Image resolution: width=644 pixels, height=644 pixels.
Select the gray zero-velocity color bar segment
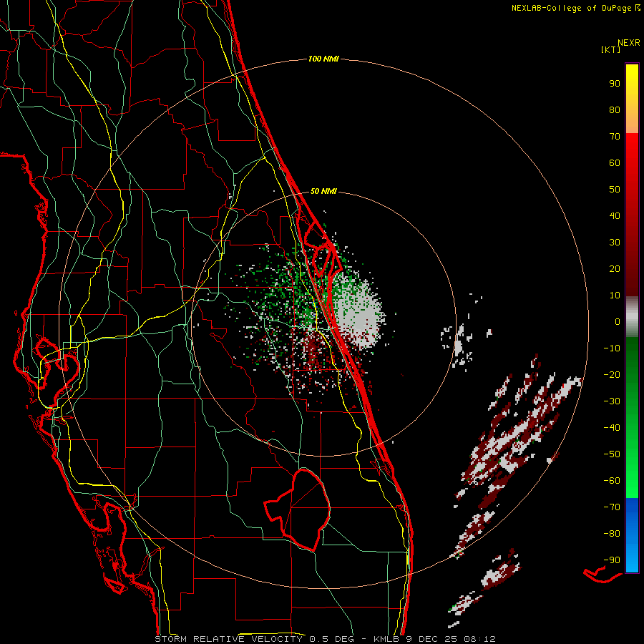[632, 317]
